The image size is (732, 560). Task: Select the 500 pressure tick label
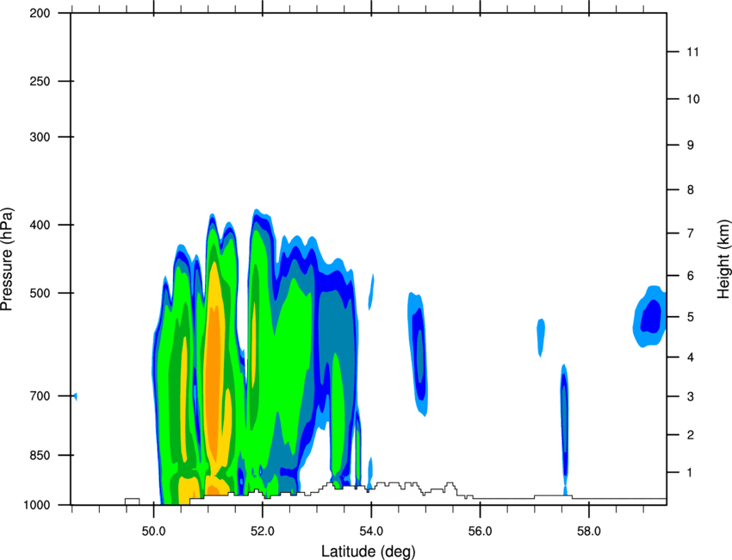click(40, 293)
